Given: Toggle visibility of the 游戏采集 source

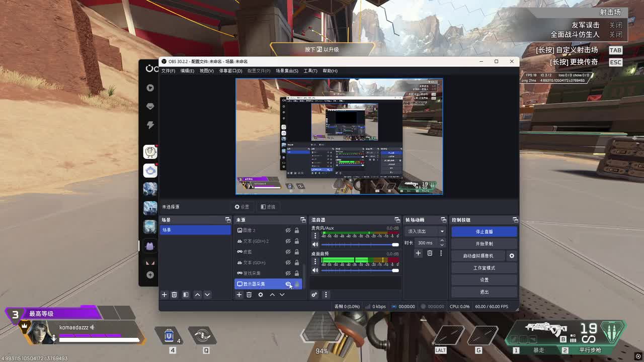Looking at the screenshot, I should pyautogui.click(x=288, y=274).
